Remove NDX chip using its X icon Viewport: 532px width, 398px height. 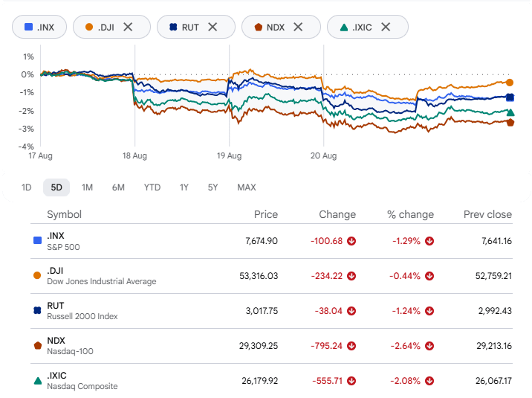tap(298, 27)
